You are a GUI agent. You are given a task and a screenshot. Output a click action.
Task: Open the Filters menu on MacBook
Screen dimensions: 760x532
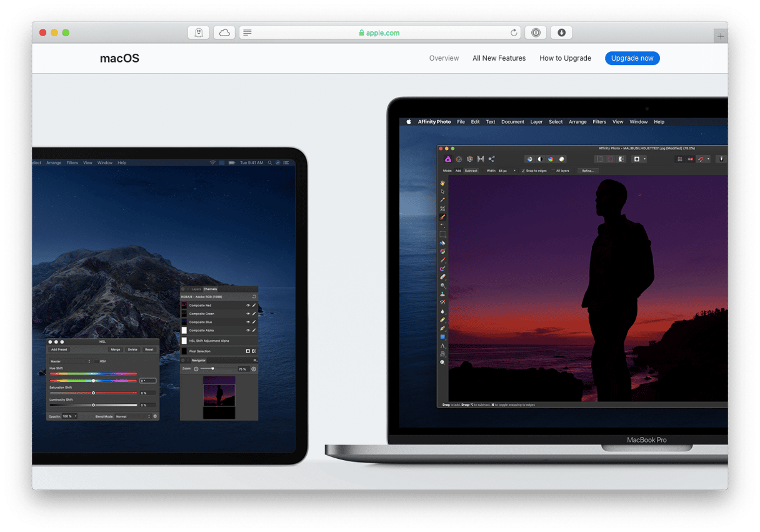[599, 122]
